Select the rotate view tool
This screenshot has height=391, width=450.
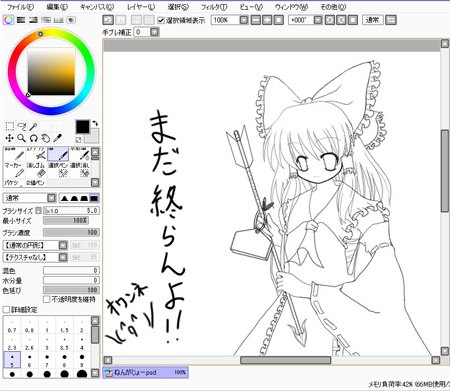point(33,138)
